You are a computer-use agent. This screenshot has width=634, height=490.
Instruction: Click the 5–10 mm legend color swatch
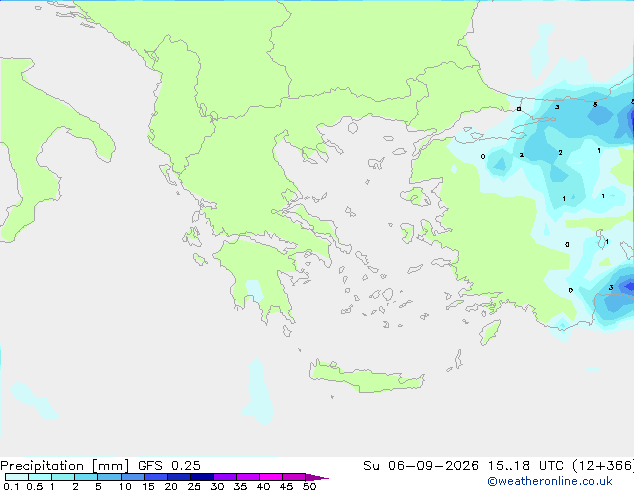tap(109, 477)
